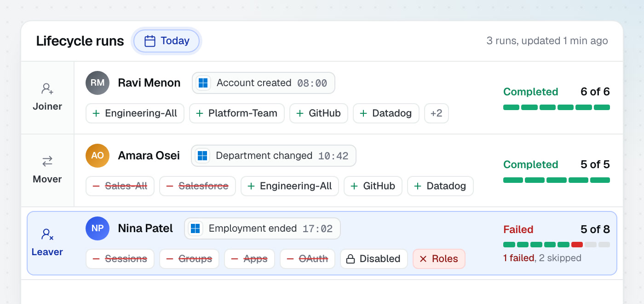Click the Failed status label
The image size is (644, 304).
518,229
